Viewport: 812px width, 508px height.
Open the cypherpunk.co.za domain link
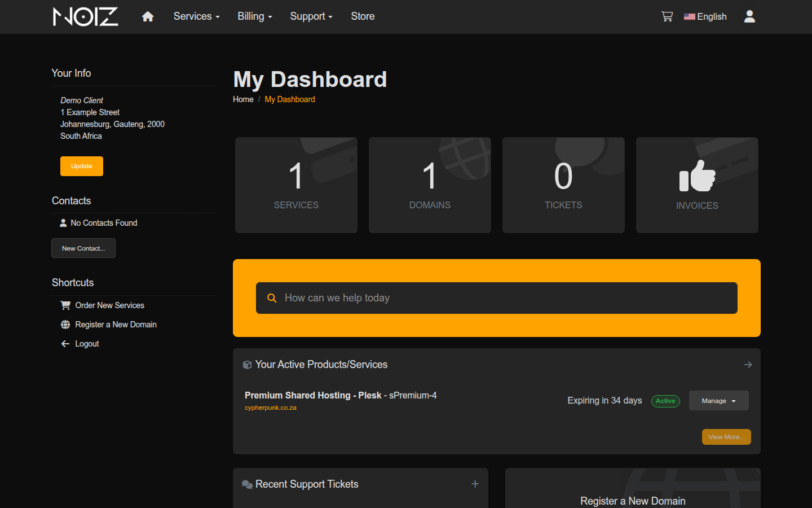point(271,408)
